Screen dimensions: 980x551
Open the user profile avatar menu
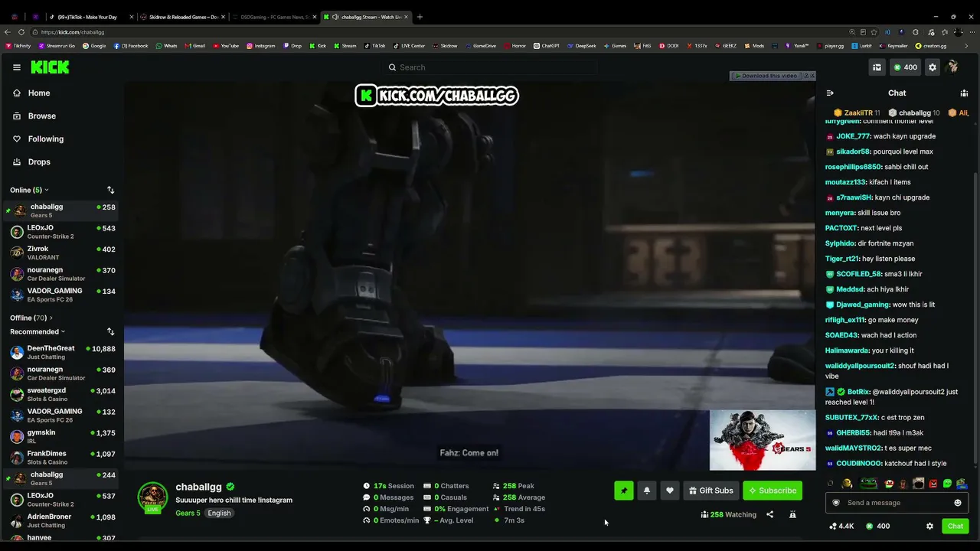[x=952, y=67]
